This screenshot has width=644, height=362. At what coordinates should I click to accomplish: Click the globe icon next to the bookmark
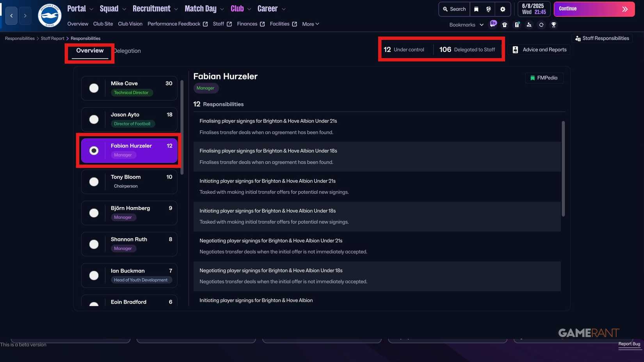coord(488,9)
